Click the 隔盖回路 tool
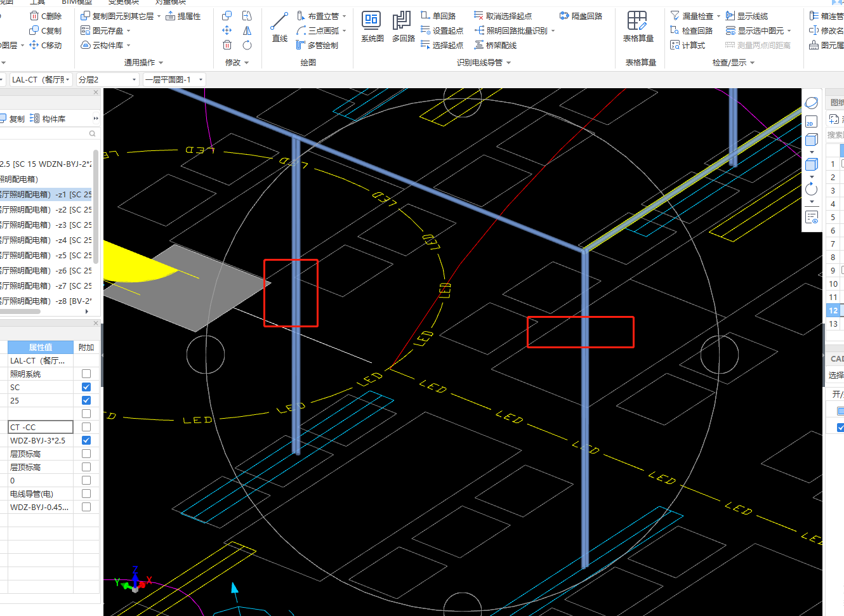 [x=581, y=16]
